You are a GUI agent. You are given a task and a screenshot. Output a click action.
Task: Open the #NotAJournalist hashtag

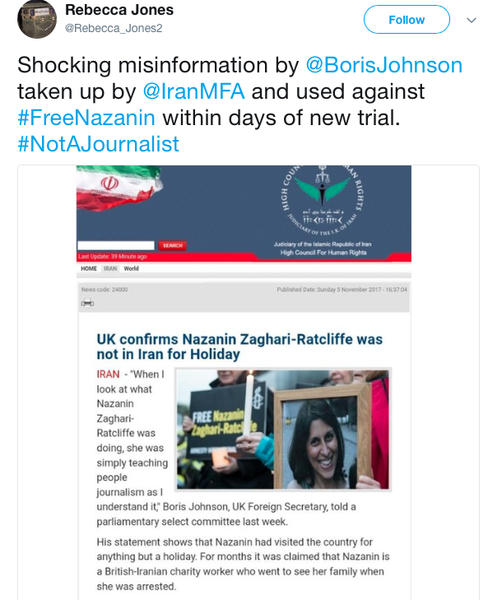(x=98, y=144)
